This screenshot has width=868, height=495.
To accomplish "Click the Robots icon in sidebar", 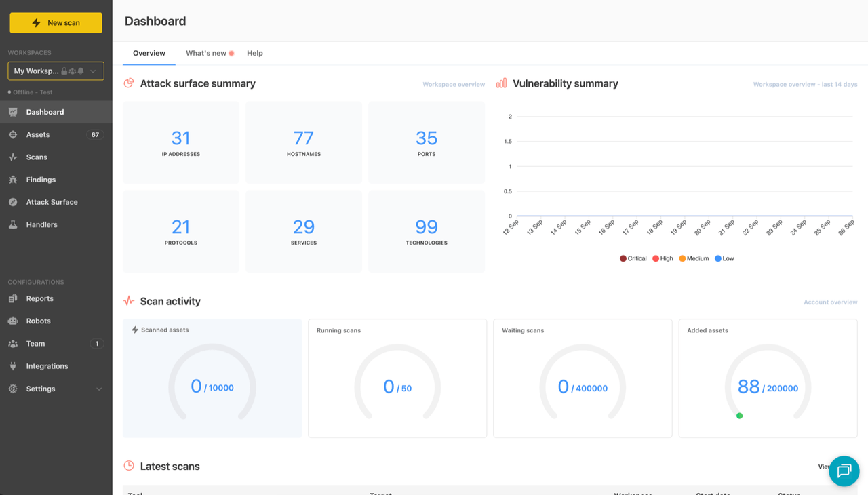I will tap(13, 321).
